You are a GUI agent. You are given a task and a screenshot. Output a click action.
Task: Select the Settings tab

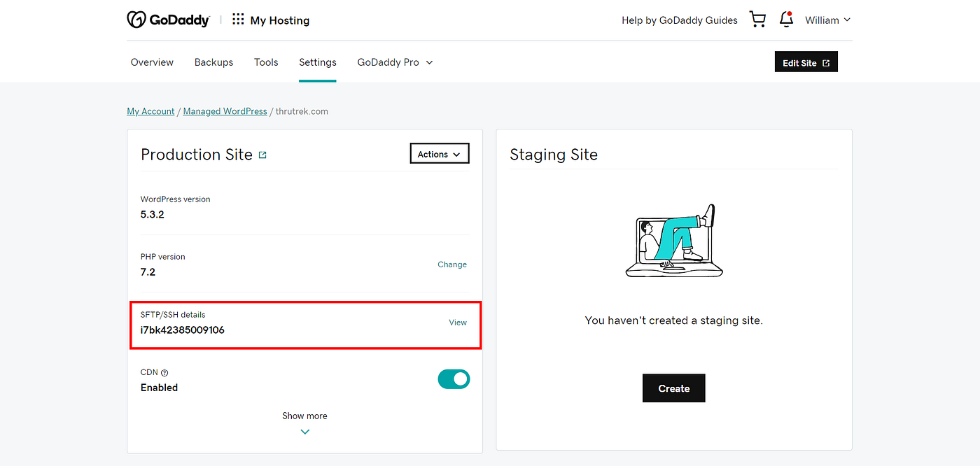pos(318,62)
